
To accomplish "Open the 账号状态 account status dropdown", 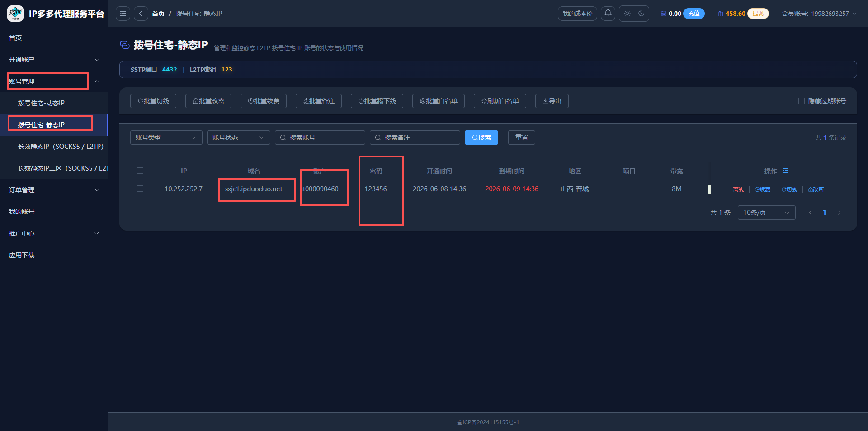I will [239, 137].
